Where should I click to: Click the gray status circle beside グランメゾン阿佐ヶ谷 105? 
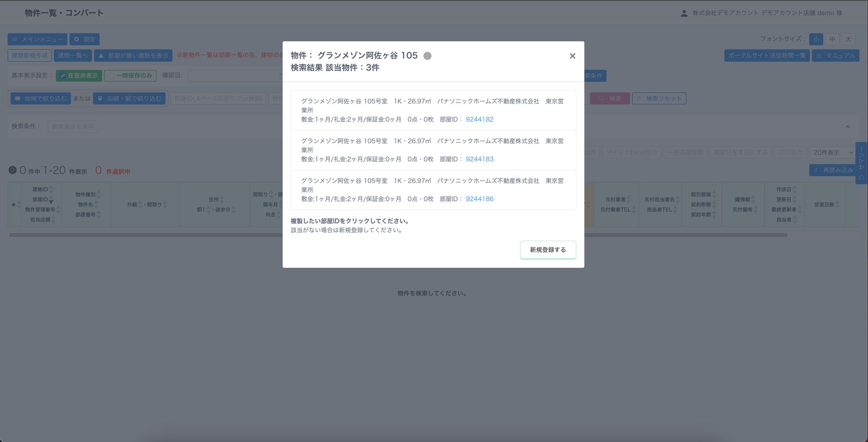coord(427,56)
